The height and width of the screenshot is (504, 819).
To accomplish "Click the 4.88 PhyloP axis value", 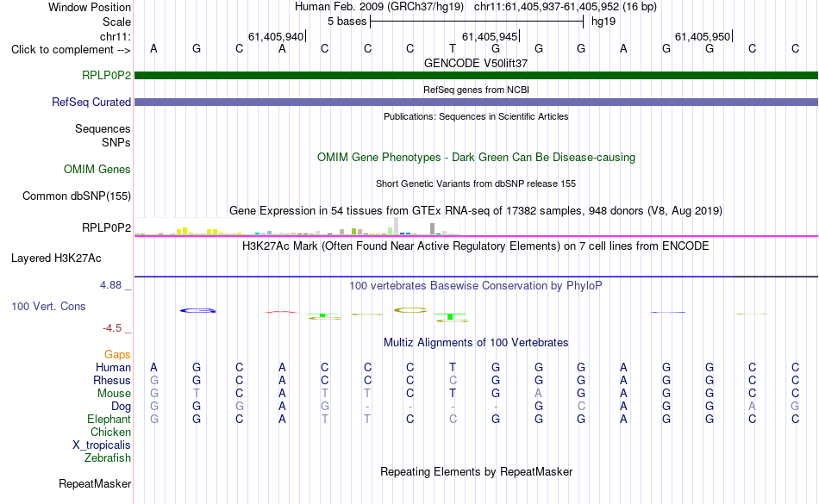I will pyautogui.click(x=110, y=285).
